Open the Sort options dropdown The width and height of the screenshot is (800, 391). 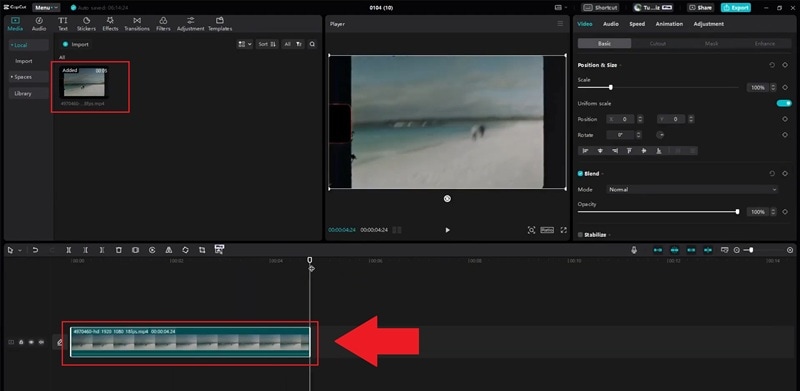(x=267, y=44)
